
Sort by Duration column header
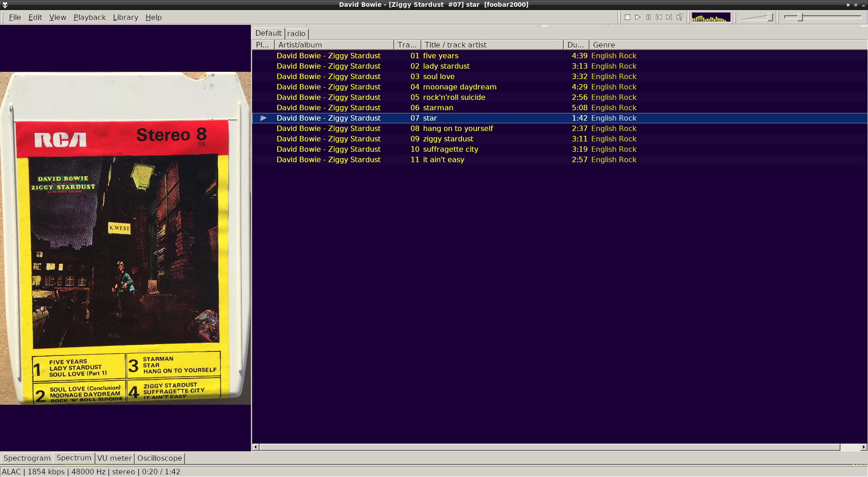576,45
